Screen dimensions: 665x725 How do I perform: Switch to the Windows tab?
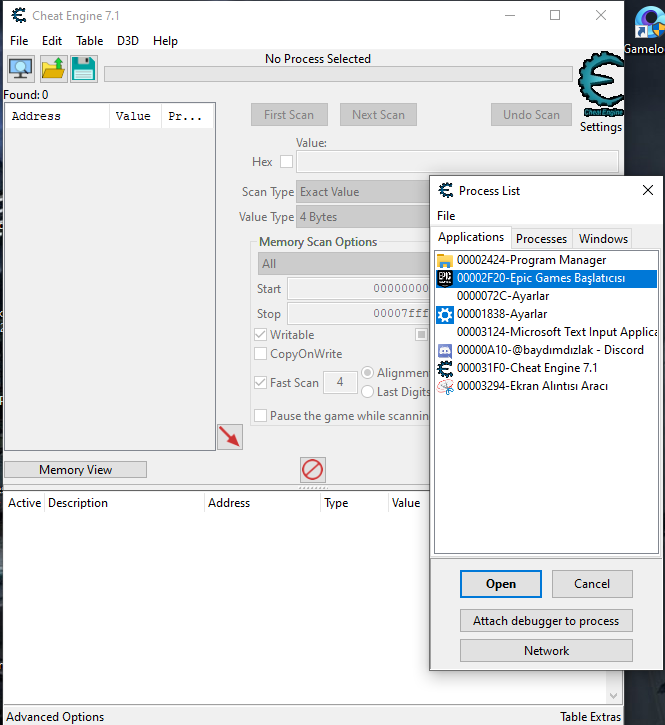tap(603, 239)
